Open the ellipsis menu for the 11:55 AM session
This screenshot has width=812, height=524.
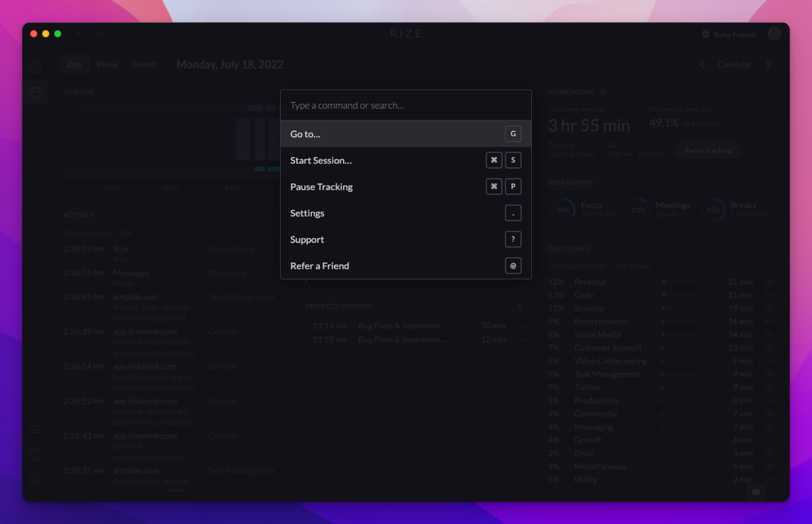tap(520, 340)
